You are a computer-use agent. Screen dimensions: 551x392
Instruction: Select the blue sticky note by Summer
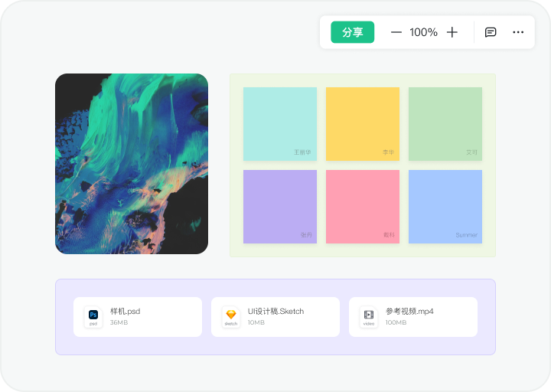pyautogui.click(x=445, y=207)
